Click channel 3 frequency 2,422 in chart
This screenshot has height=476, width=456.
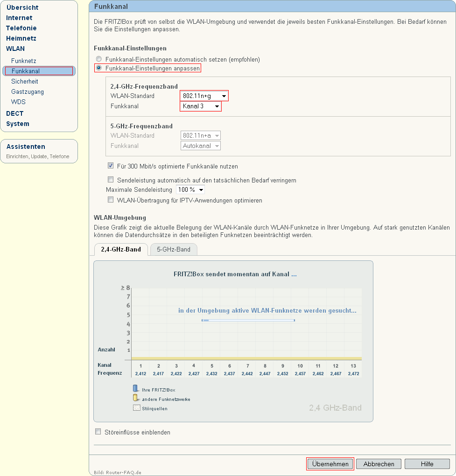tap(176, 374)
